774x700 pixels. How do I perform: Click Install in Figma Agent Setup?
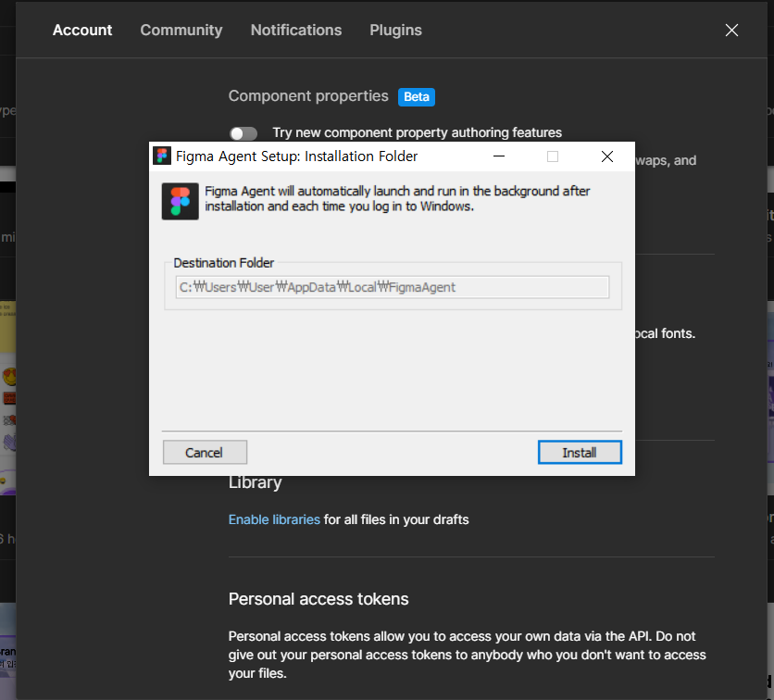tap(580, 452)
